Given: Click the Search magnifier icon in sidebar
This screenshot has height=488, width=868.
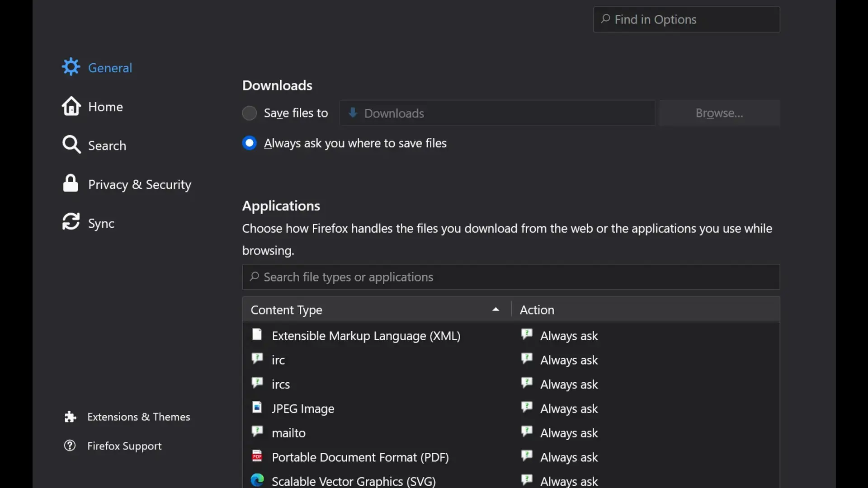Looking at the screenshot, I should coord(71,145).
